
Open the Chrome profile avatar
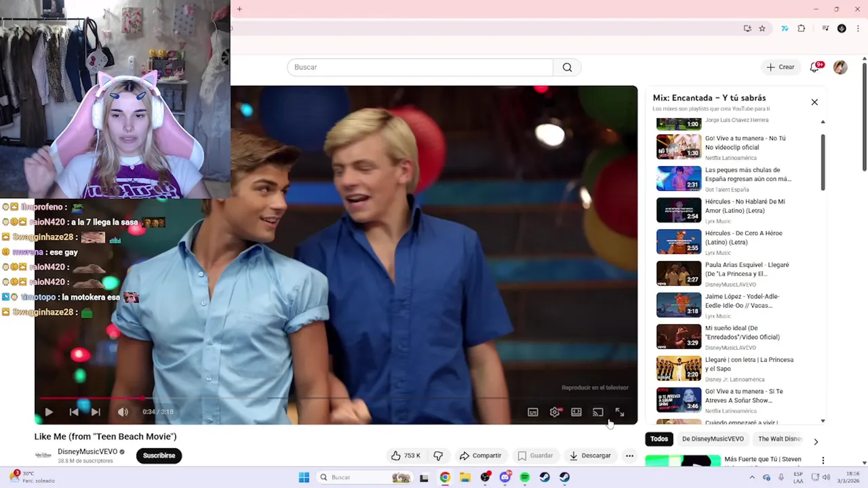842,28
